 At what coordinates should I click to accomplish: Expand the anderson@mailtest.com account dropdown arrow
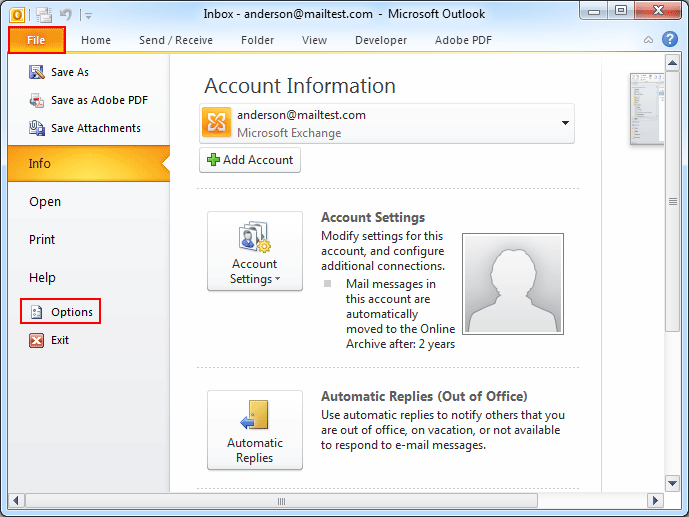pos(566,123)
